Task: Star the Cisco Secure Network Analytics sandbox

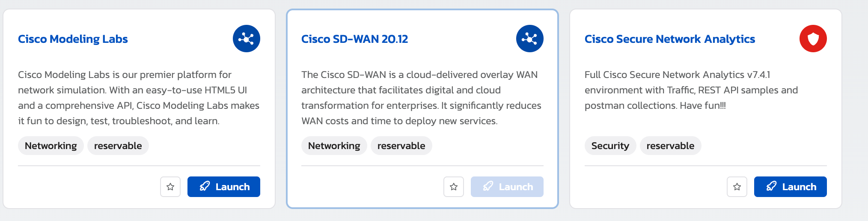Action: click(x=737, y=187)
